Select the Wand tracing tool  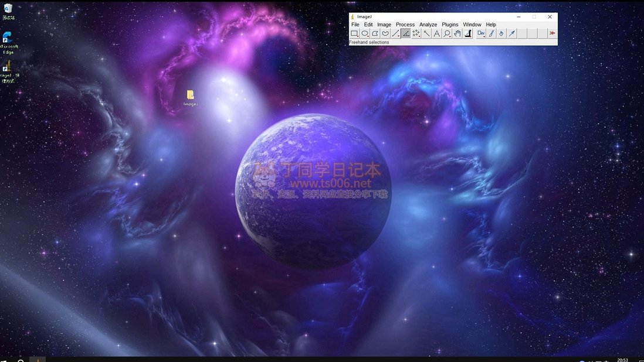426,34
